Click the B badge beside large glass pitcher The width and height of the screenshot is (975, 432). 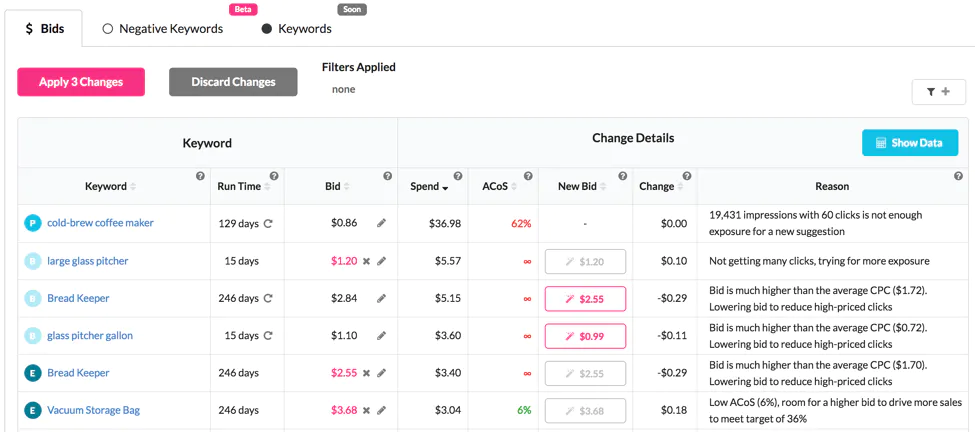coord(32,261)
